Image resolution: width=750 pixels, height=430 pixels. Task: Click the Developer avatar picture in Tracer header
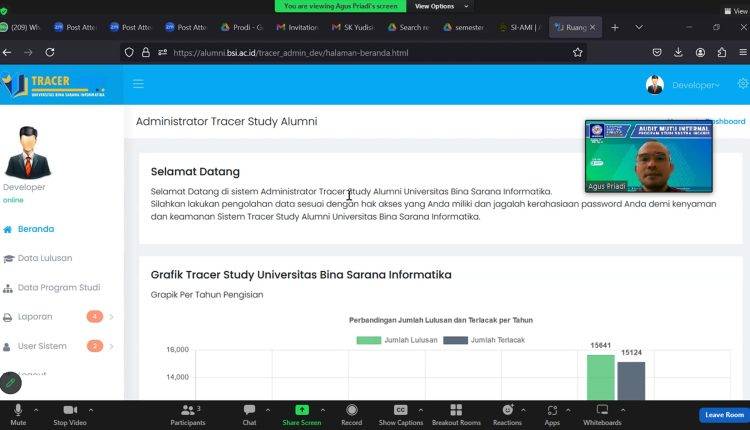654,85
